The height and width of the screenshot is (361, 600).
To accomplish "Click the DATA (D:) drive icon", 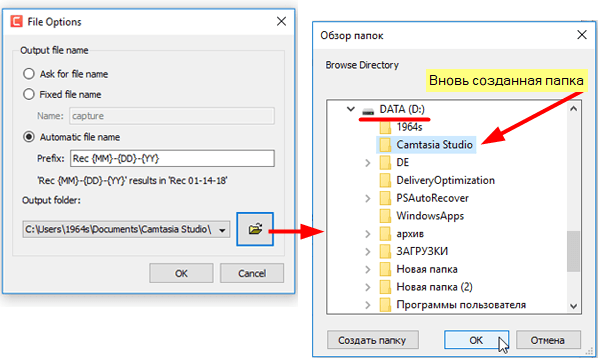I will [x=368, y=111].
